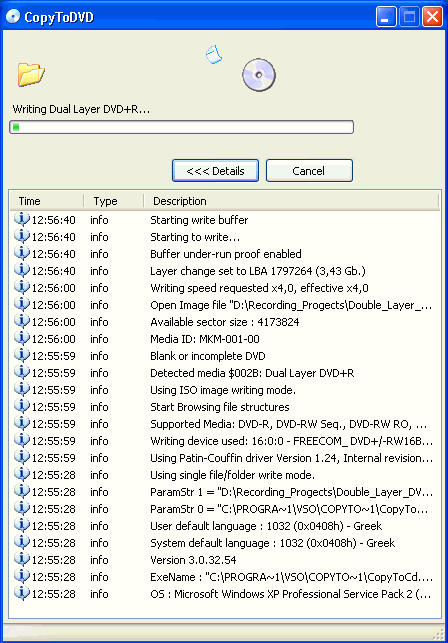Click info icon on 'Using ISO image writing mode' row
This screenshot has height=643, width=448.
[22, 390]
